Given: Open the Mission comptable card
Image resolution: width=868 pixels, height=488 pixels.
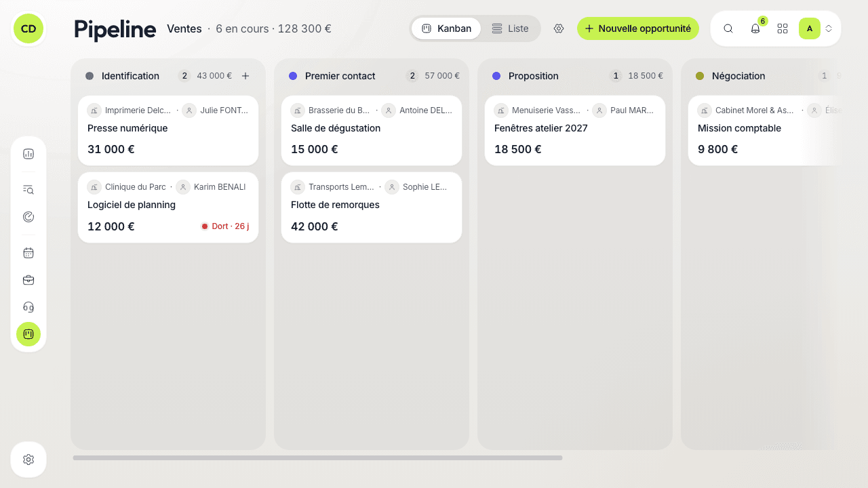Looking at the screenshot, I should 765,130.
